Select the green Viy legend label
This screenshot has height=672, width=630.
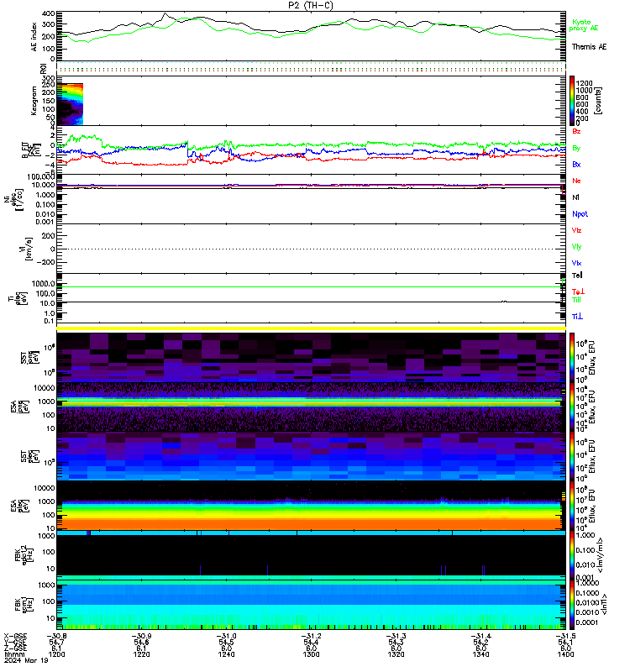coord(576,247)
